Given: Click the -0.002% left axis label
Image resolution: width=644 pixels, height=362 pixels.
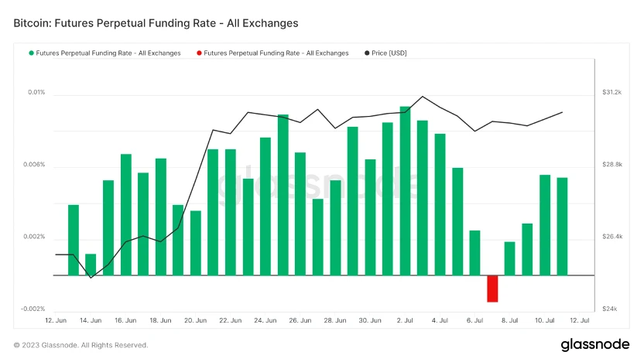Looking at the screenshot, I should 33,309.
